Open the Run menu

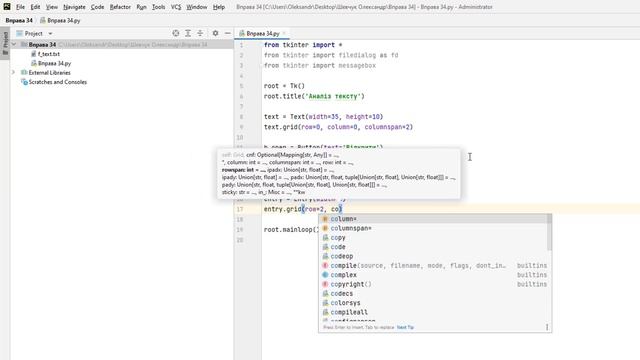point(141,7)
